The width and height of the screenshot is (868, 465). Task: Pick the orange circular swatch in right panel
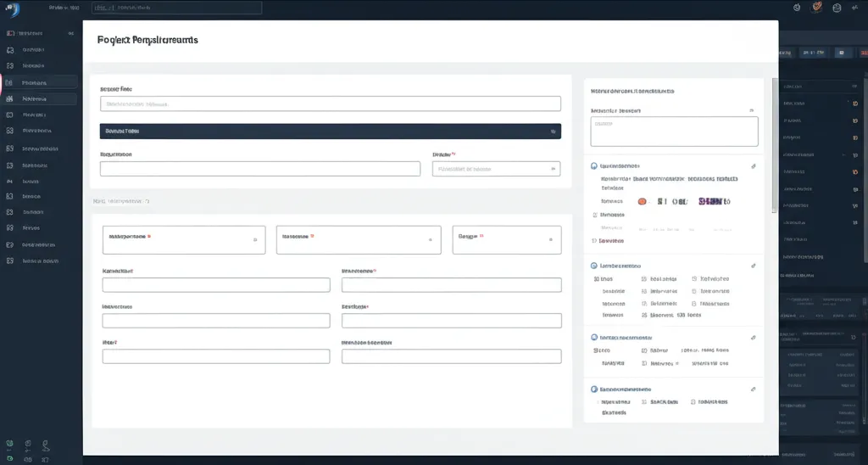[x=642, y=202]
